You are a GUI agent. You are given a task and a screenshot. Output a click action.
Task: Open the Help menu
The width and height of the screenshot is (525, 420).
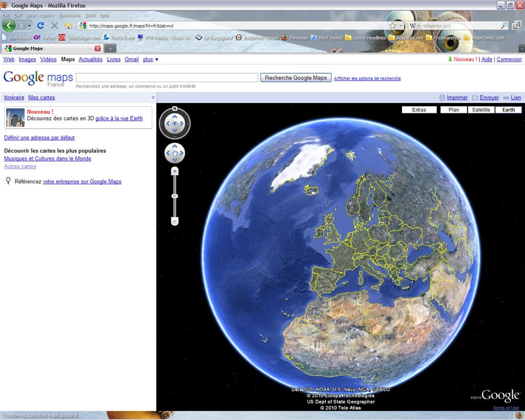(104, 15)
